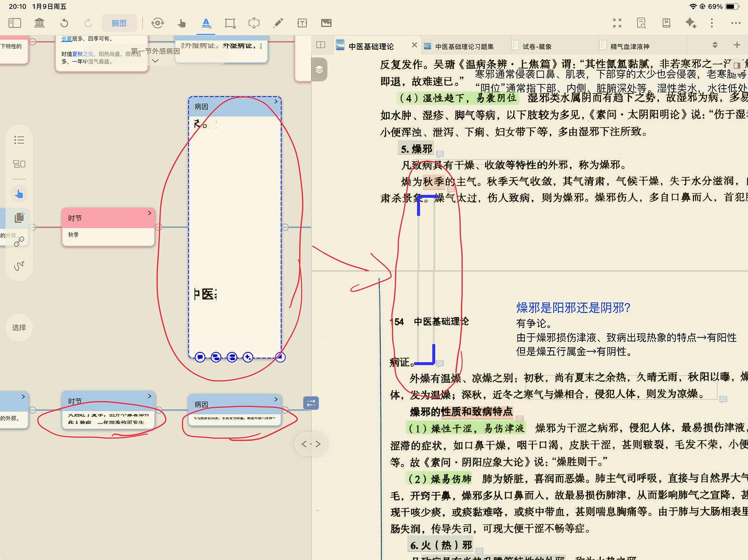
Task: Open the document search icon
Action: pos(642,23)
